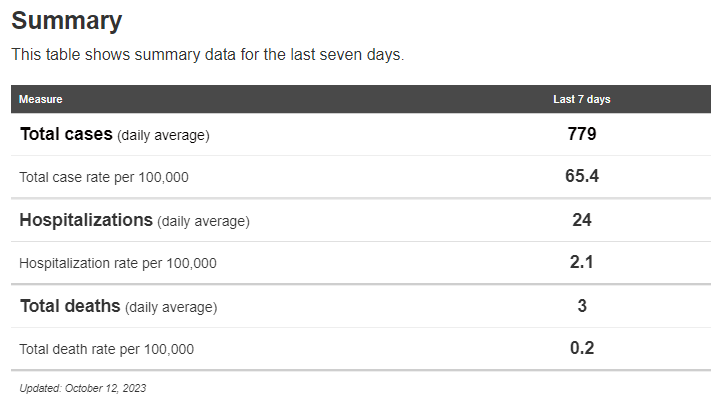Select the Total deaths row label
Viewport: 727px width, 417px height.
(70, 306)
